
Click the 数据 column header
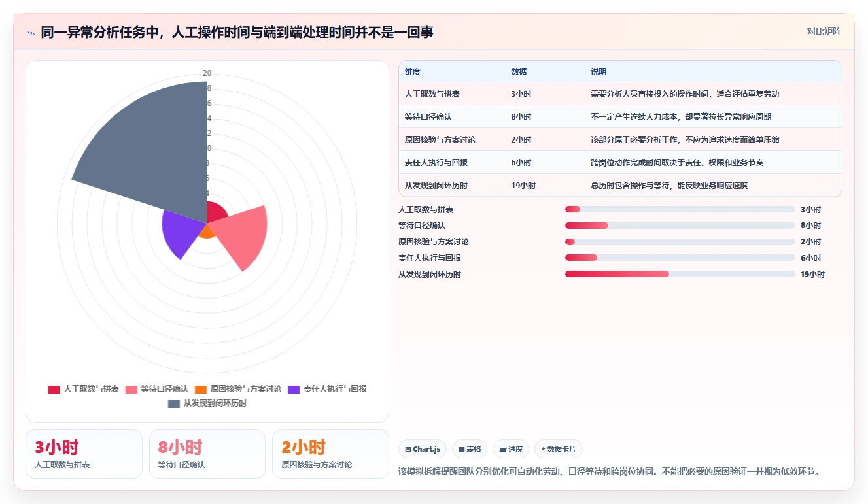[519, 71]
